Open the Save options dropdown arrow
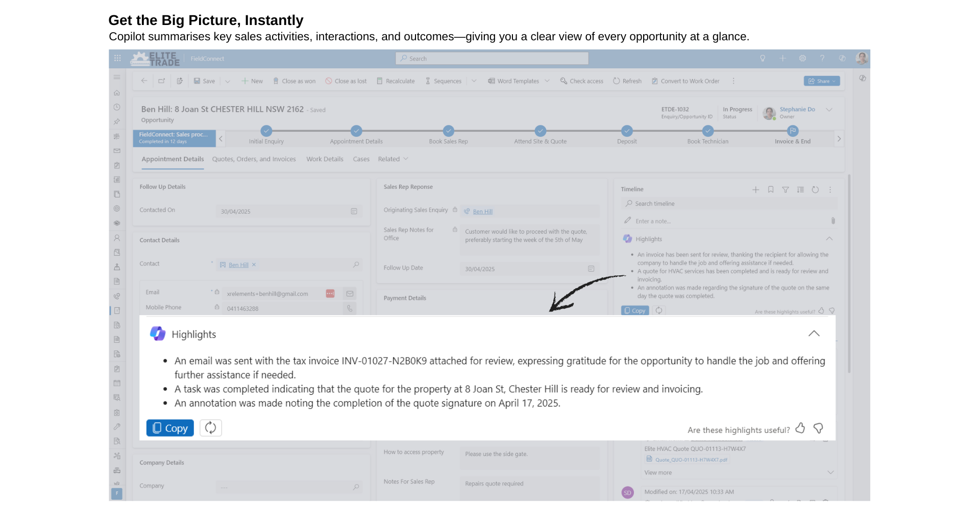 228,81
